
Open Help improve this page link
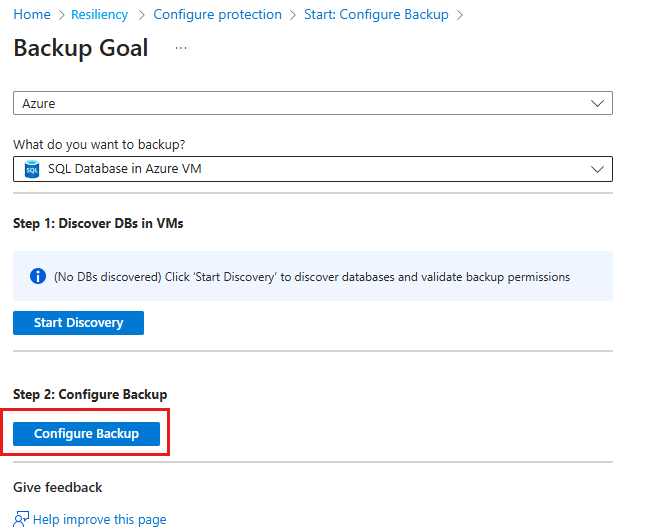[x=99, y=519]
